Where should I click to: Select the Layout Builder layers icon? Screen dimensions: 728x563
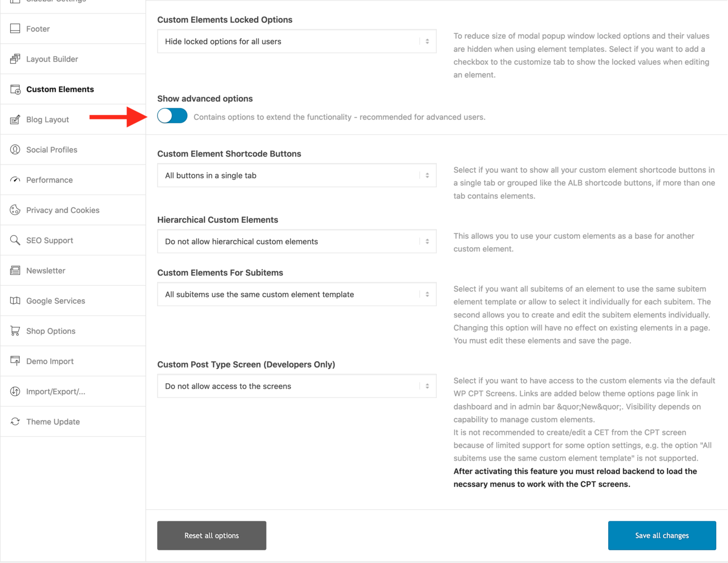point(15,59)
